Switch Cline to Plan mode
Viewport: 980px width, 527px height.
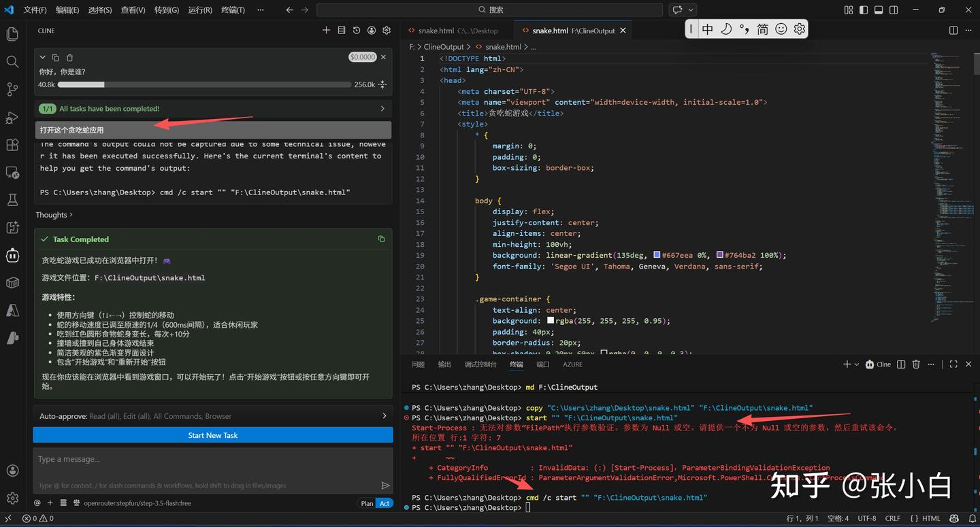tap(367, 503)
